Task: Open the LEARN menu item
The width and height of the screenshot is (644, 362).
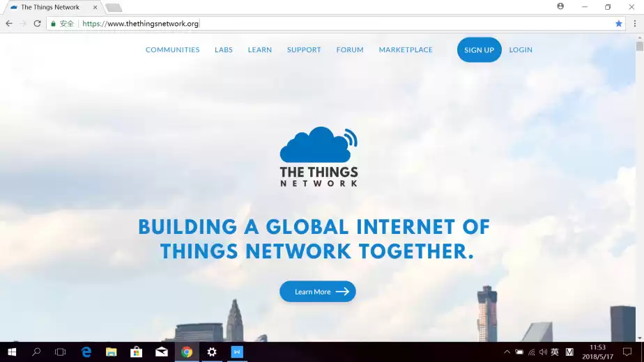Action: [259, 49]
